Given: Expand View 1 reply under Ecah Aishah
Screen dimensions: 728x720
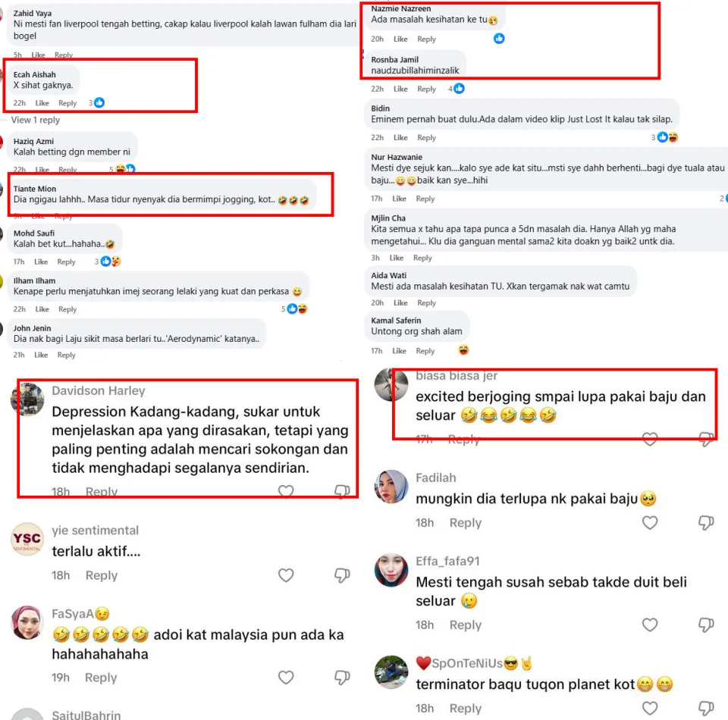Looking at the screenshot, I should (x=36, y=121).
